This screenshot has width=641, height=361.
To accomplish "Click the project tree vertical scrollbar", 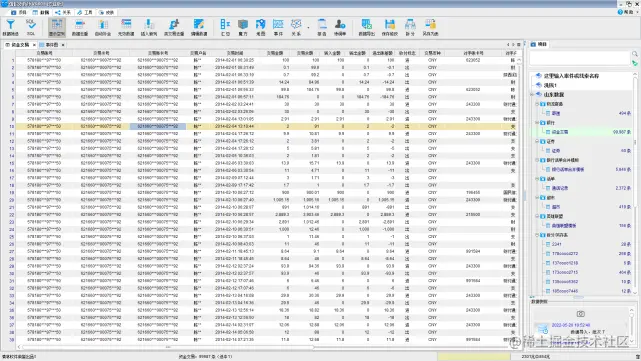I will click(x=635, y=184).
